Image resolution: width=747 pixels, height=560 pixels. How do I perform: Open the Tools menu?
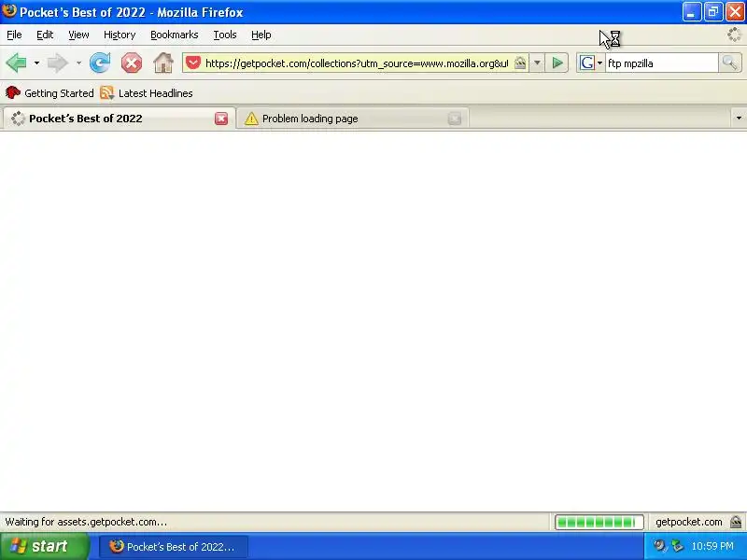click(225, 35)
